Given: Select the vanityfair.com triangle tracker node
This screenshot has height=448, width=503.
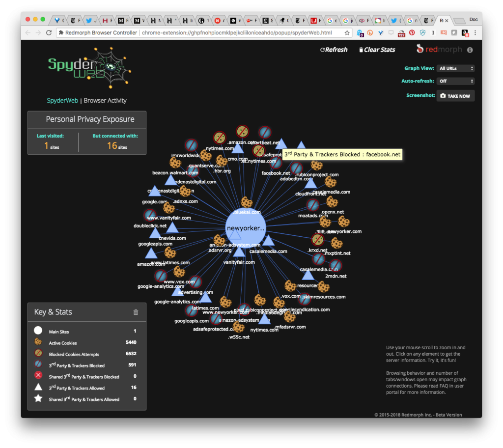Looking at the screenshot, I should [x=239, y=252].
